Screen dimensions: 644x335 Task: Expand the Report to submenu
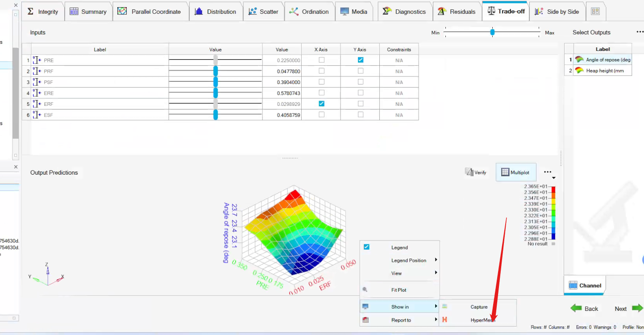(x=400, y=320)
